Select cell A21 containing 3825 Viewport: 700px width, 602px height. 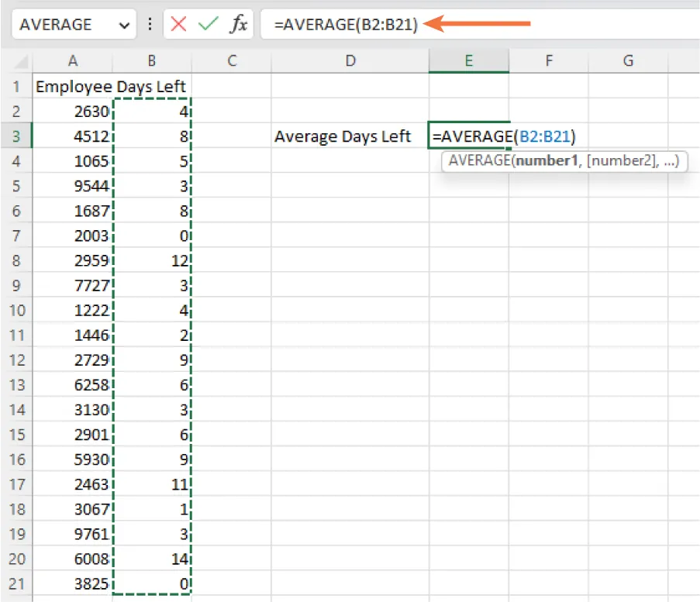point(73,583)
